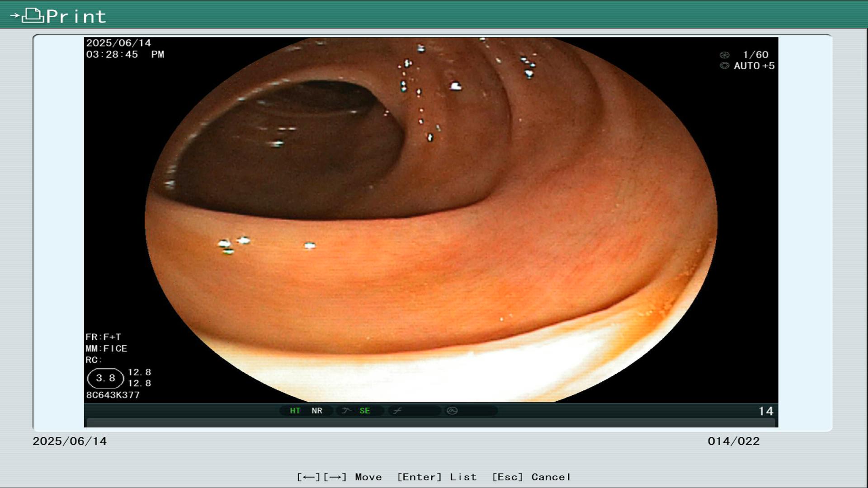
Task: Click the AUTO +5 exposure value
Action: pyautogui.click(x=754, y=66)
